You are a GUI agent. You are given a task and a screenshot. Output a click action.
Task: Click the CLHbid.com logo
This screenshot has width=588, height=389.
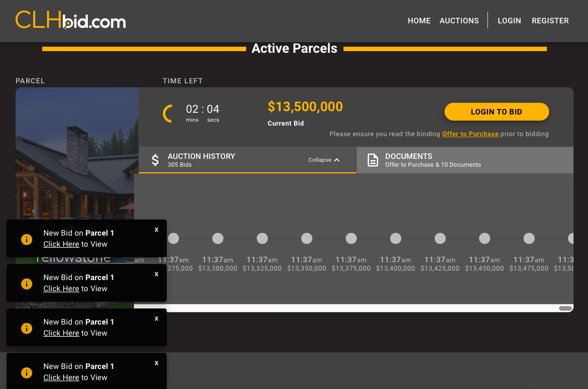point(71,21)
